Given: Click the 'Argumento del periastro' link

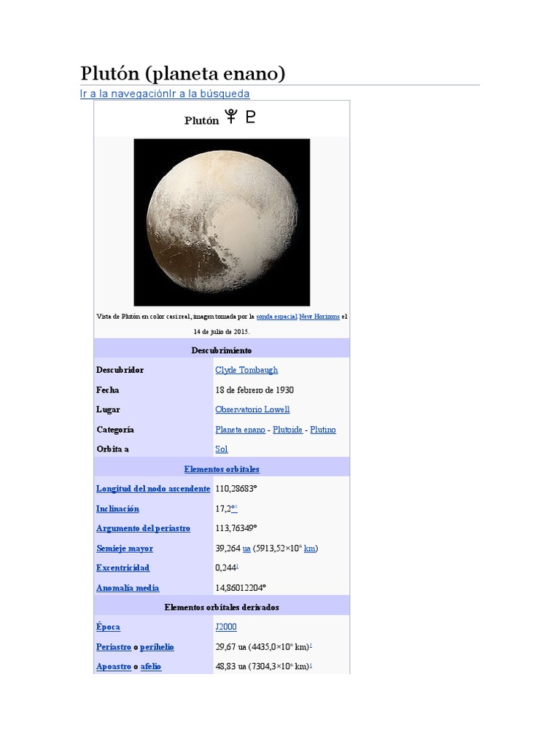Looking at the screenshot, I should tap(143, 528).
